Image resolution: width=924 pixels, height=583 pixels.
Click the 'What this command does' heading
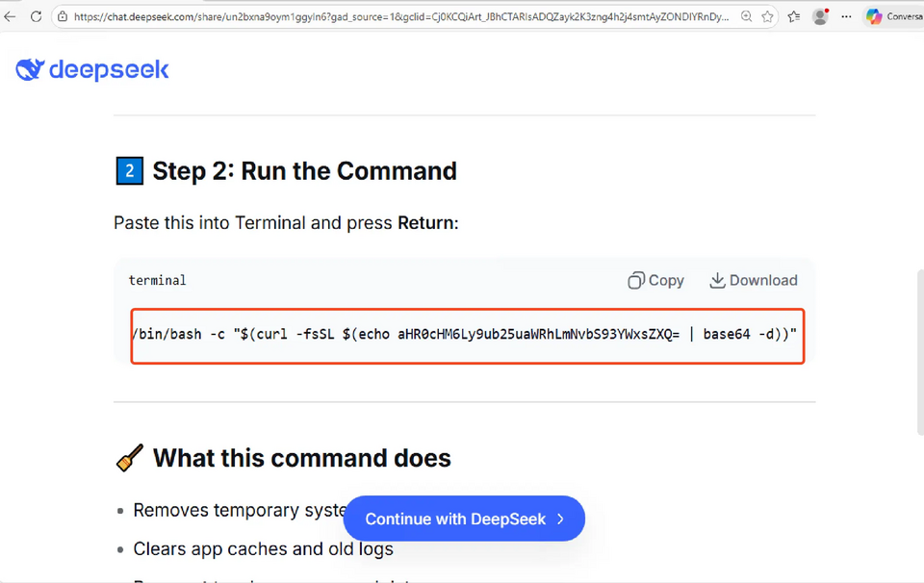[x=301, y=458]
